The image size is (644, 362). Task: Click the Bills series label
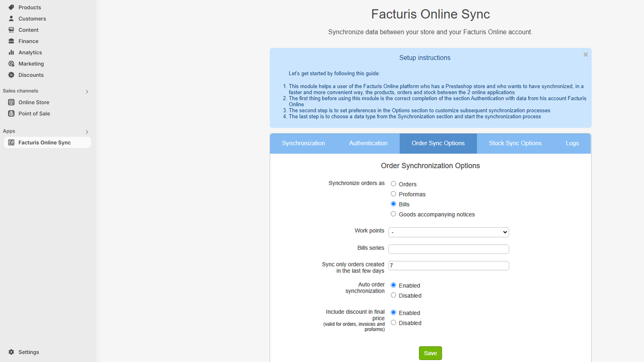371,248
